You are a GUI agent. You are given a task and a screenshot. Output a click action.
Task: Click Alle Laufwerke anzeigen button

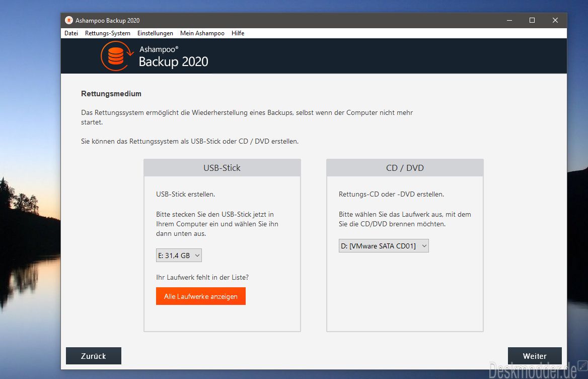coord(201,296)
